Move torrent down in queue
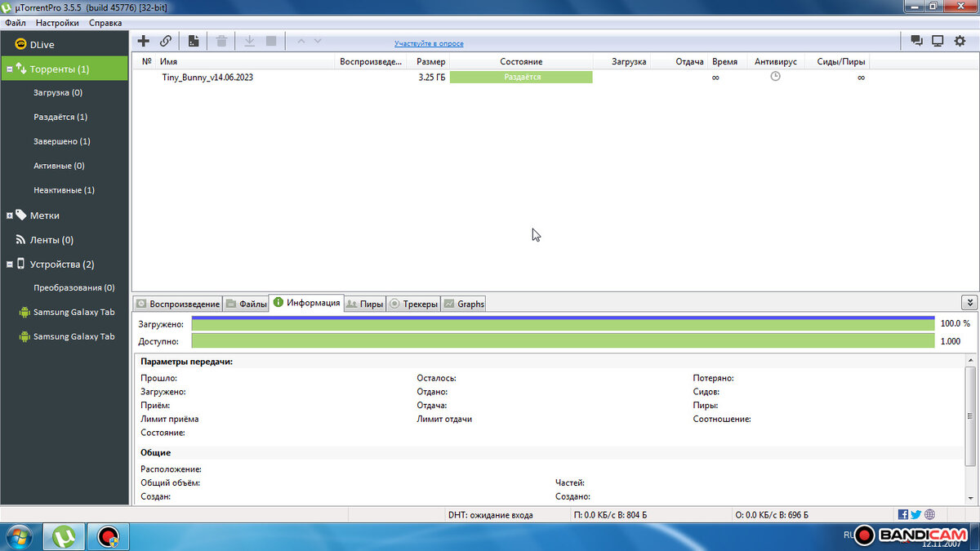The image size is (980, 551). [318, 41]
